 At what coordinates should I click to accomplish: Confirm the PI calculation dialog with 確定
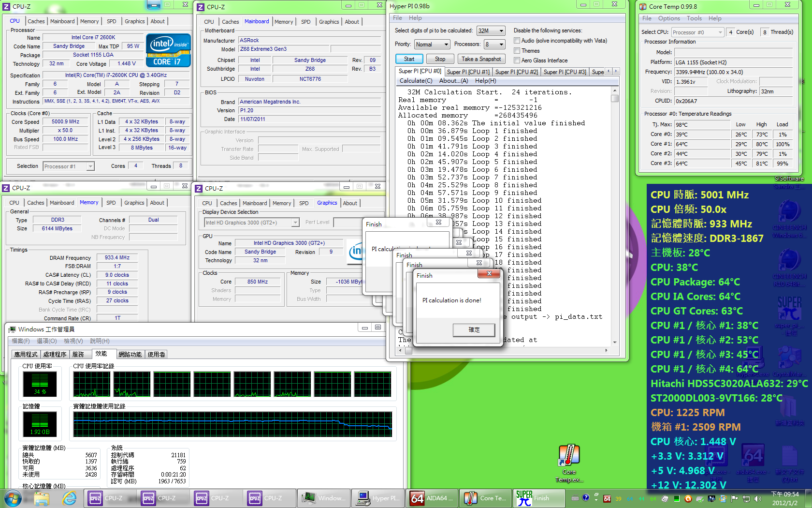(474, 330)
